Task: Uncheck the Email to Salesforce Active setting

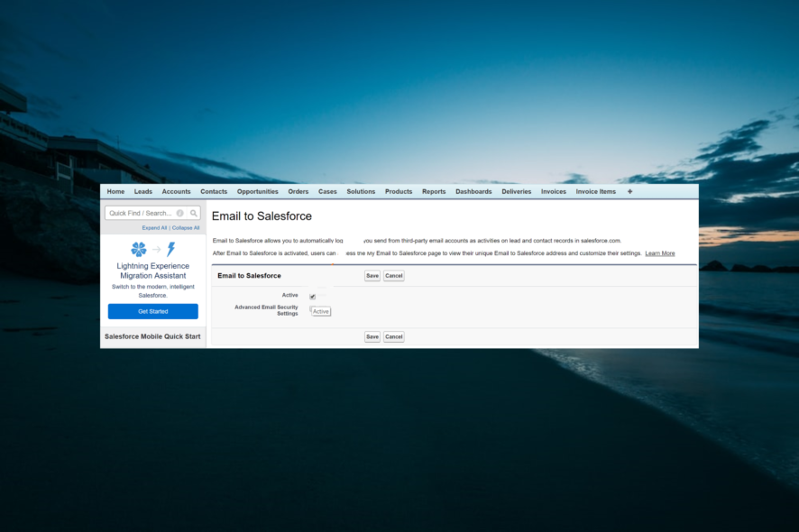Action: (x=312, y=296)
